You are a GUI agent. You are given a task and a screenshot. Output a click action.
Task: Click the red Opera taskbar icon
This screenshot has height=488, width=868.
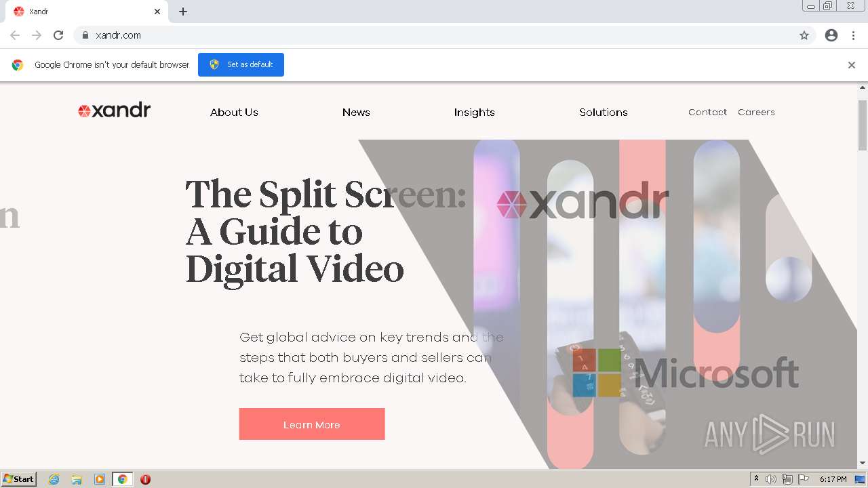(145, 479)
